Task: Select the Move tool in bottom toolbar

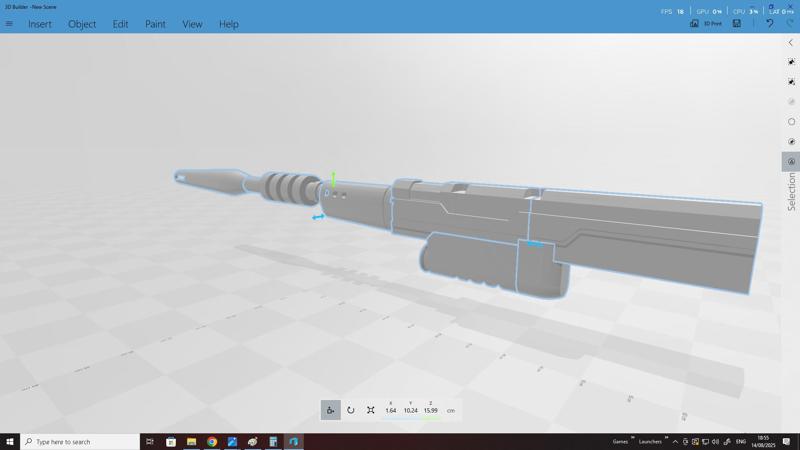Action: click(x=331, y=410)
